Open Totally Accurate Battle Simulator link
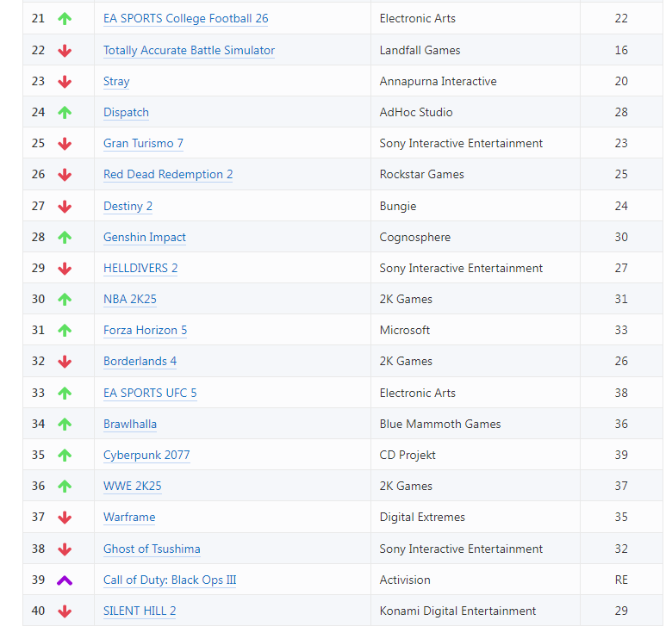 [189, 50]
